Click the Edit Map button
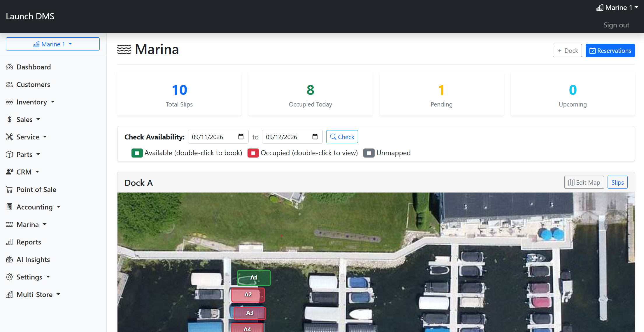Image resolution: width=644 pixels, height=332 pixels. pos(584,183)
